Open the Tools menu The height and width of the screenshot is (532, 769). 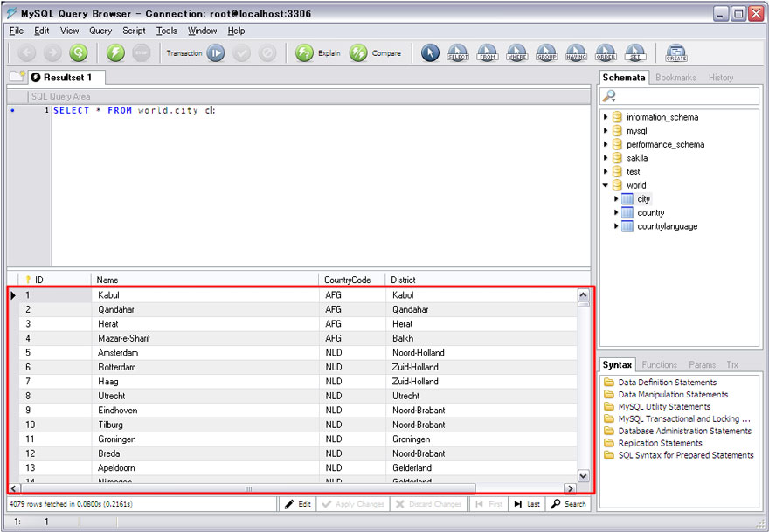pyautogui.click(x=167, y=31)
